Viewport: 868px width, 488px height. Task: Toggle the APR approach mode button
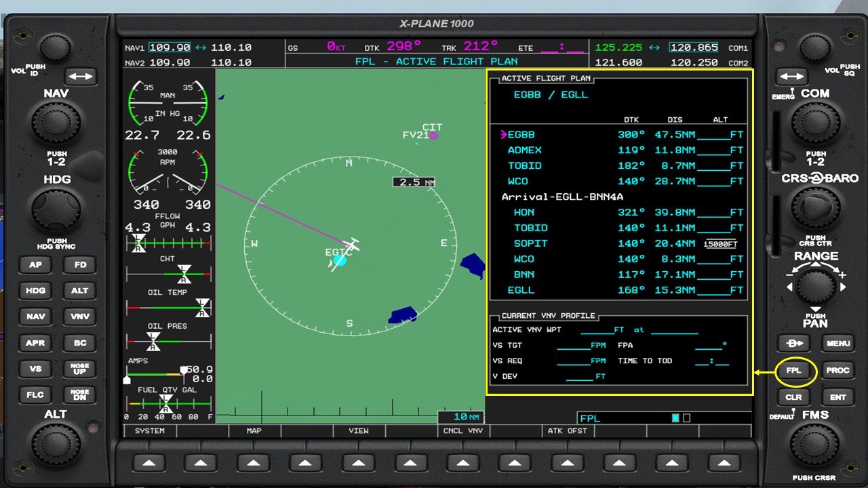35,343
